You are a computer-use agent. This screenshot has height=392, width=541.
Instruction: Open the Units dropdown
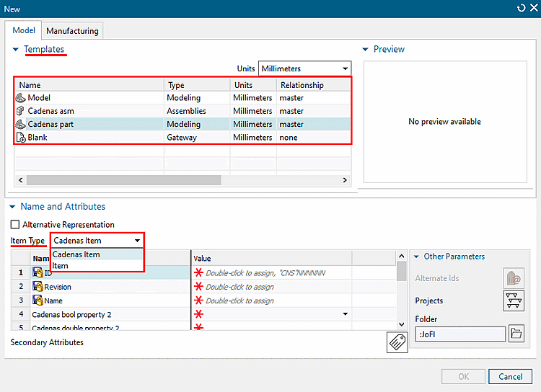[x=304, y=69]
